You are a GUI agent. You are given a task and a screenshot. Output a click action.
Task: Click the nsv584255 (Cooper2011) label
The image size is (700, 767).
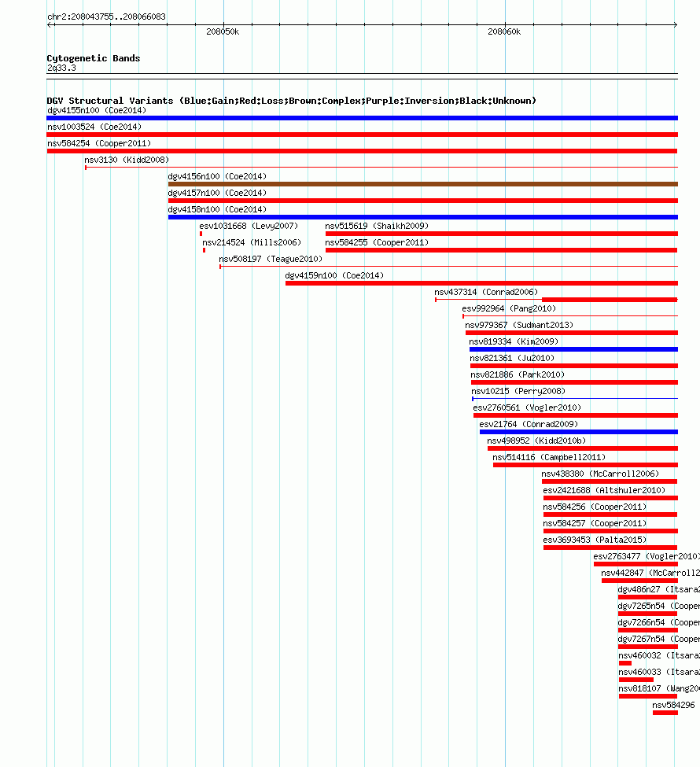coord(377,242)
